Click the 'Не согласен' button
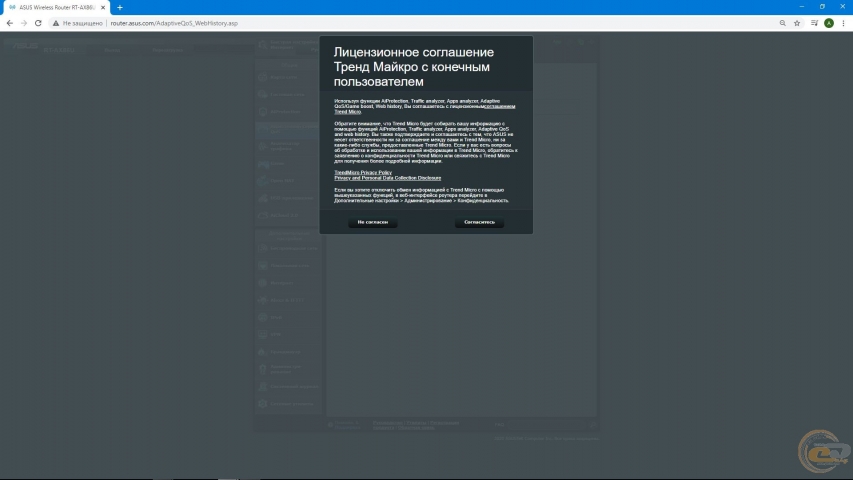 (373, 222)
